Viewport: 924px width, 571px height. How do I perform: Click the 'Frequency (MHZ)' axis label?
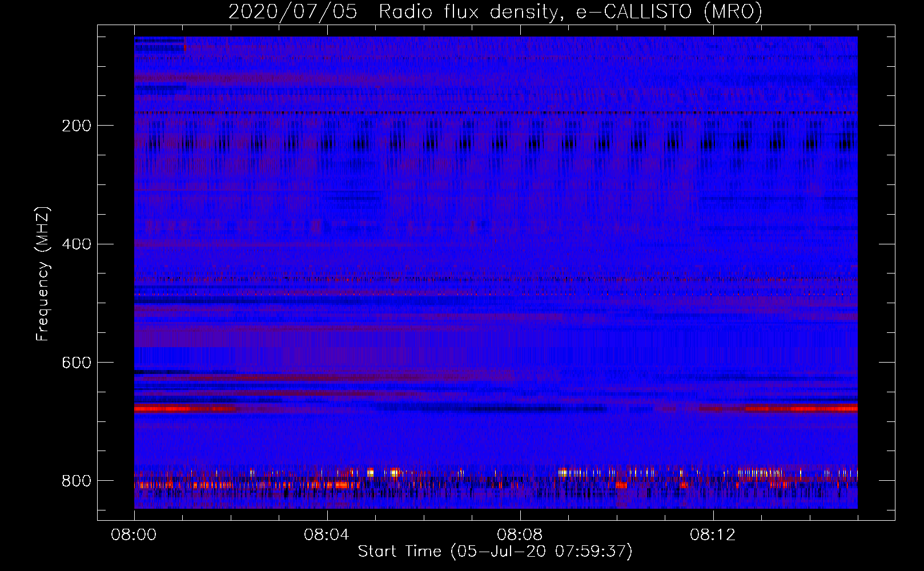pyautogui.click(x=43, y=274)
